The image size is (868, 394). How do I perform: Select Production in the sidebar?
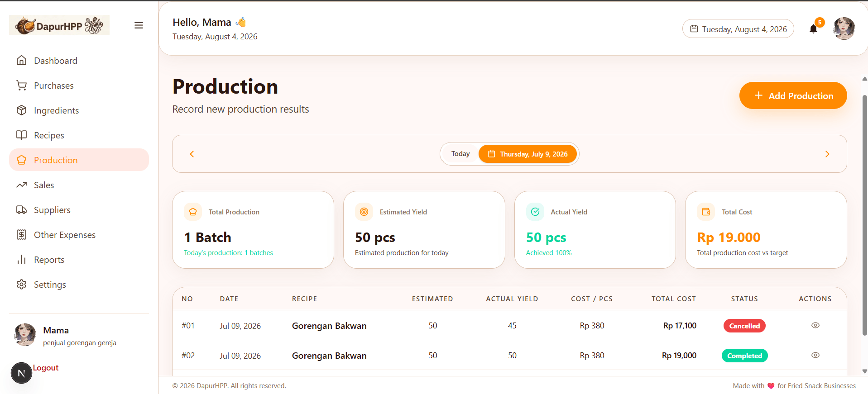79,160
